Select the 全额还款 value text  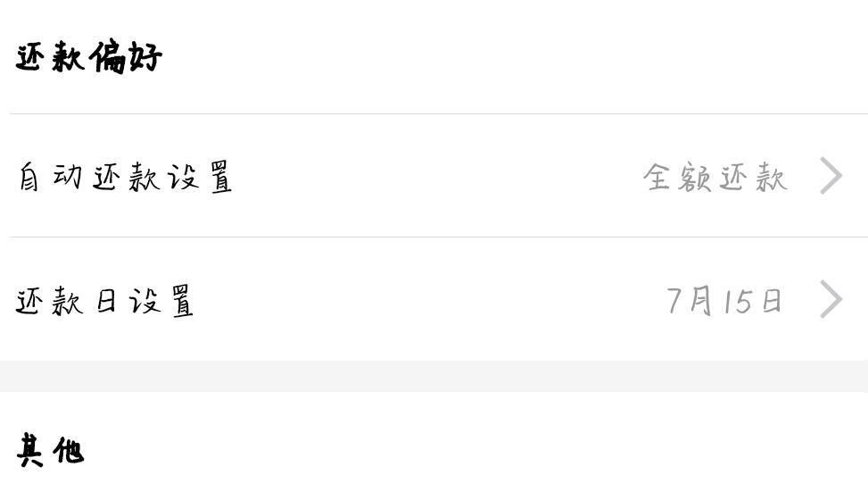pyautogui.click(x=715, y=178)
